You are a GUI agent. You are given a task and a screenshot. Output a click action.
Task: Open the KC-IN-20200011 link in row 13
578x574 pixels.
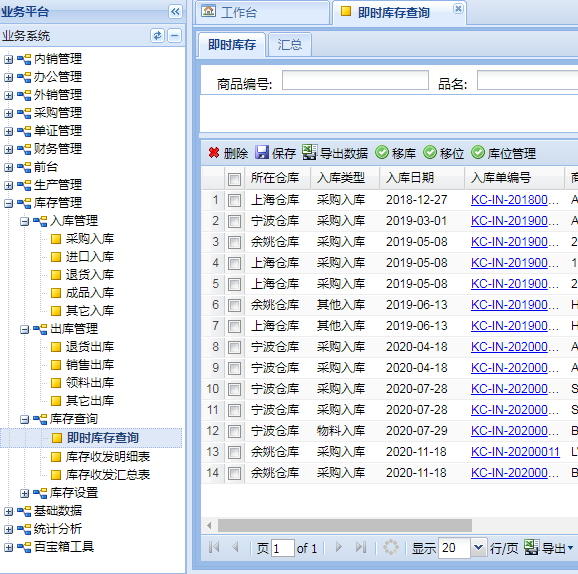tap(515, 452)
